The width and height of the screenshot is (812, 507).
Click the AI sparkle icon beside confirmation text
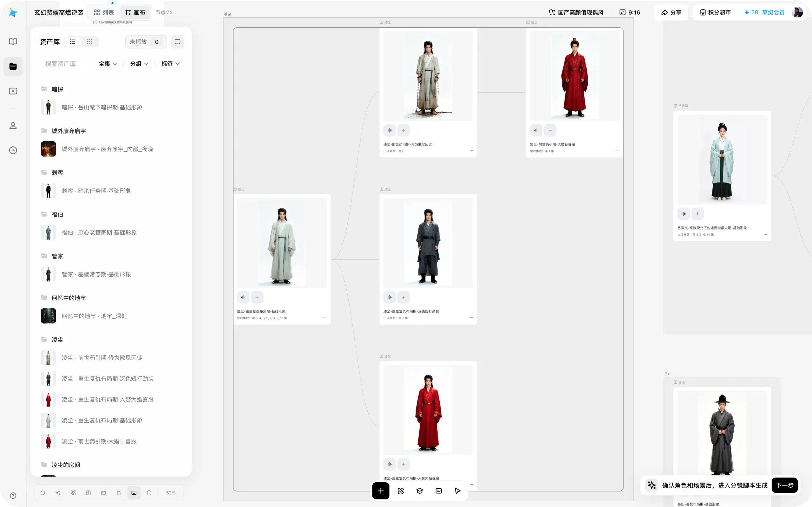click(x=652, y=485)
